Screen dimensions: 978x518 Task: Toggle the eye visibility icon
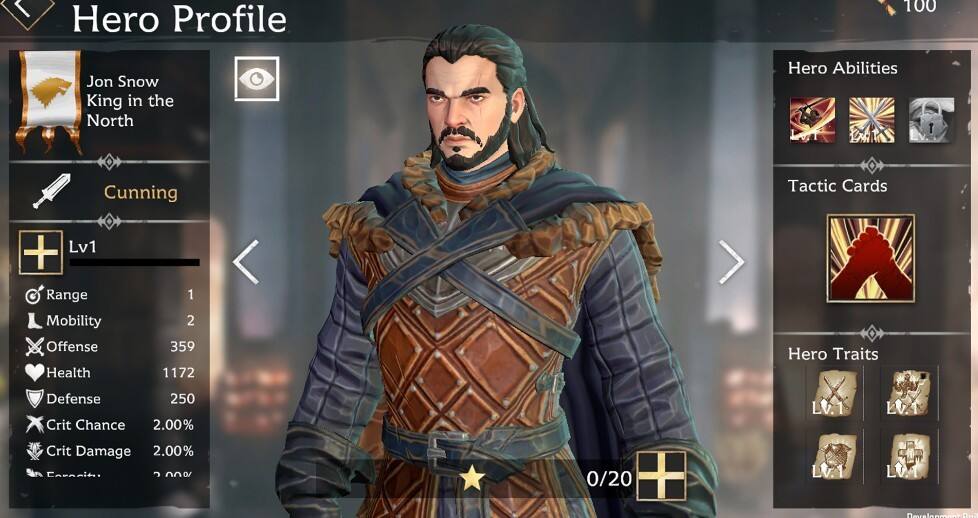256,79
